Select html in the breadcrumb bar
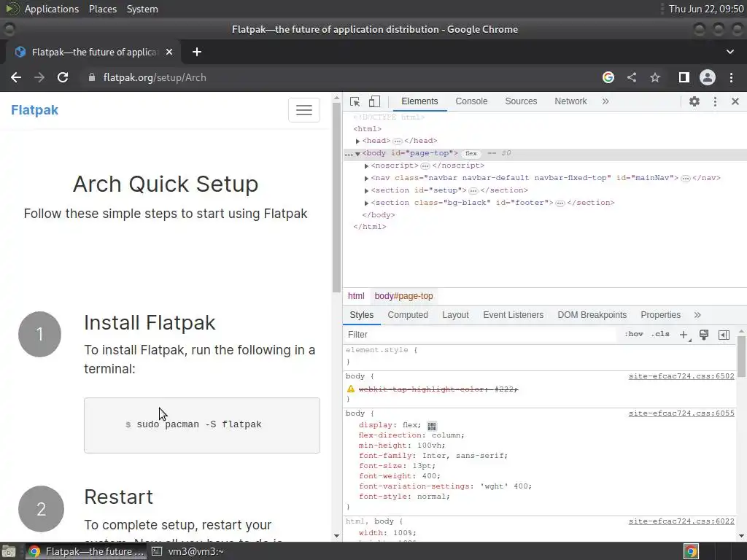The image size is (747, 560). click(x=356, y=296)
